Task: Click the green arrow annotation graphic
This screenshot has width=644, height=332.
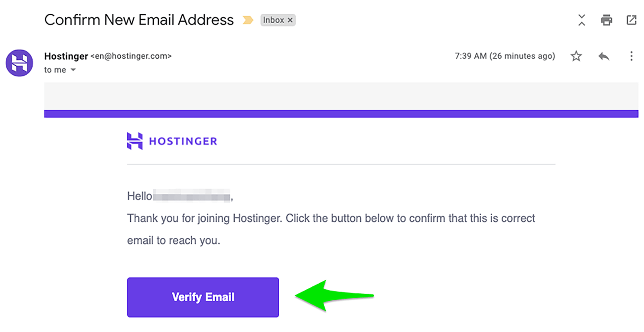Action: pos(334,296)
